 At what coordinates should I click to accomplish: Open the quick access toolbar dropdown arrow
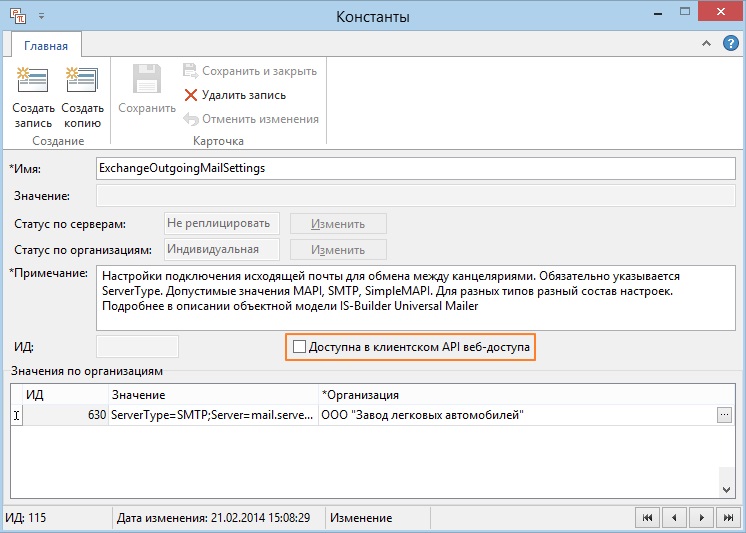[x=41, y=16]
